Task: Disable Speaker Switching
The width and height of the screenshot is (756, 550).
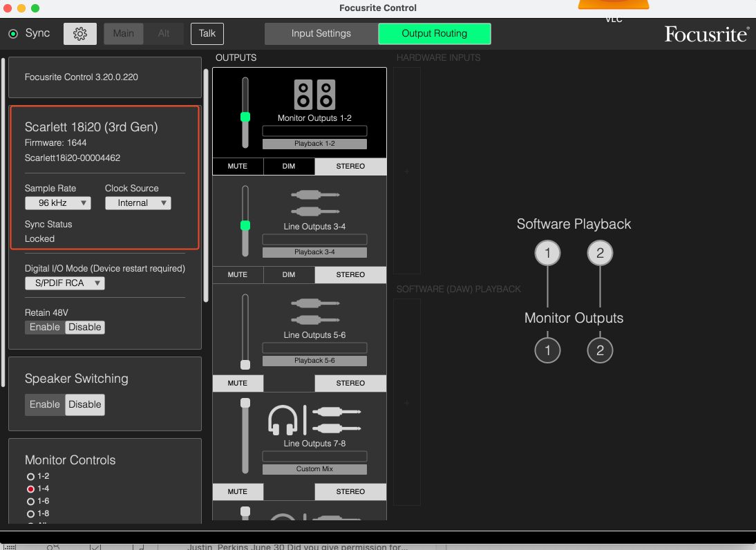Action: (85, 404)
